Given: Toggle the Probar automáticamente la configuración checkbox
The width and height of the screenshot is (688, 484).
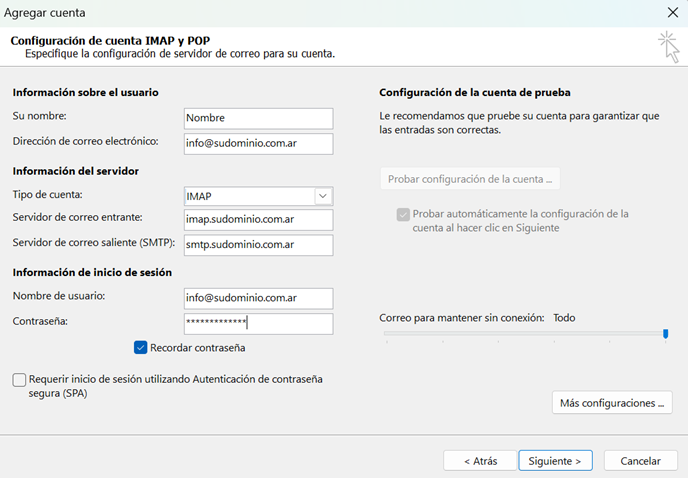Looking at the screenshot, I should click(403, 214).
